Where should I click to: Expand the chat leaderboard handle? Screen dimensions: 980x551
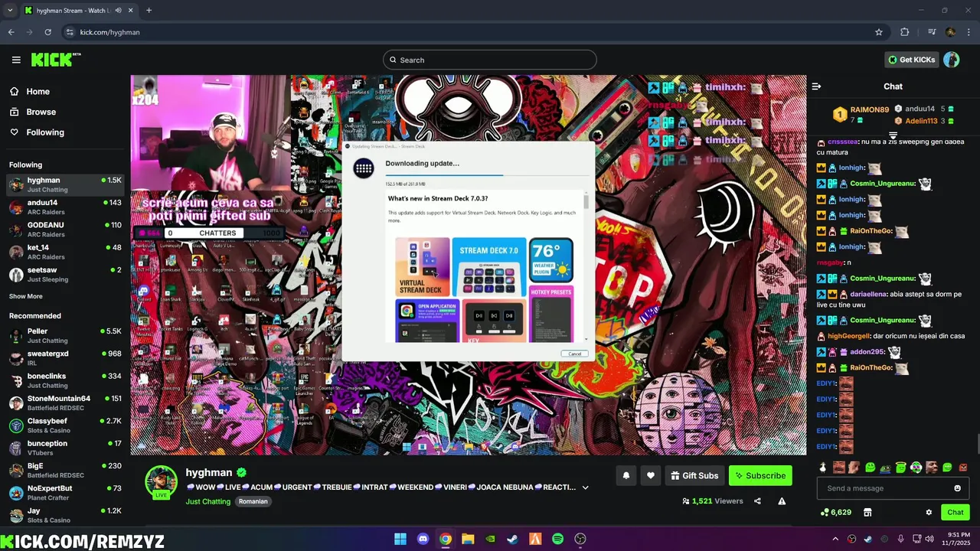(893, 135)
